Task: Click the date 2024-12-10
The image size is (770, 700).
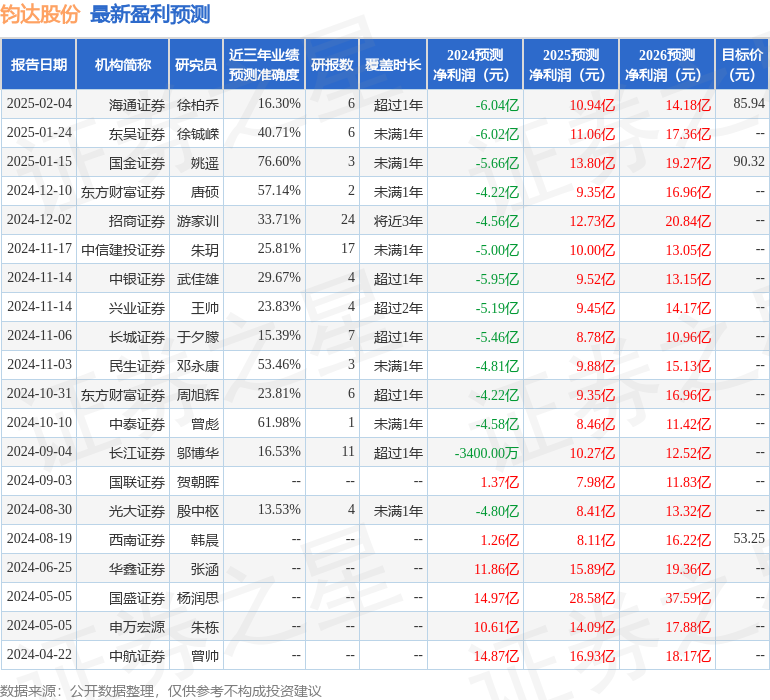Action: coord(39,191)
